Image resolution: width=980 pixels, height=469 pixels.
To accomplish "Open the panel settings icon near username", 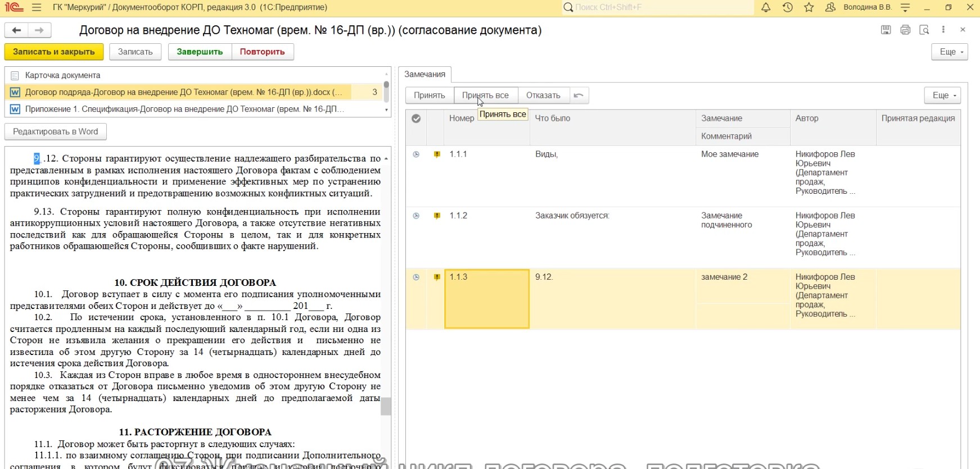I will [905, 7].
